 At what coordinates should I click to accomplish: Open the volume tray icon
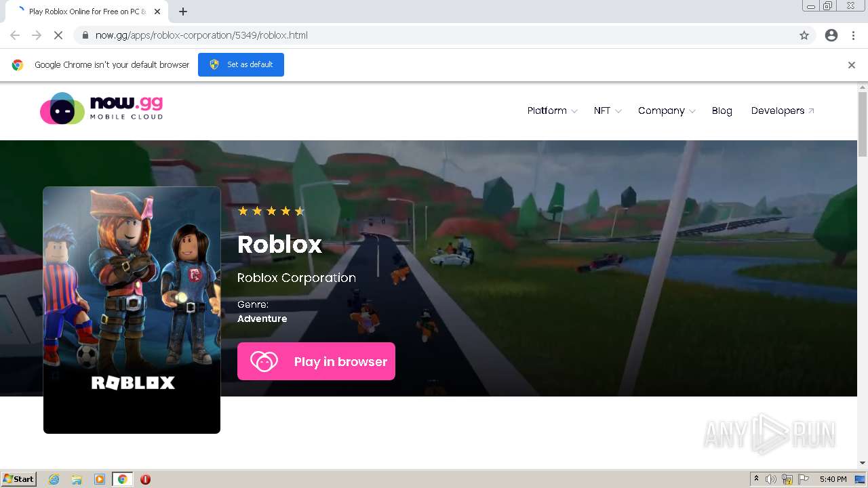click(771, 479)
